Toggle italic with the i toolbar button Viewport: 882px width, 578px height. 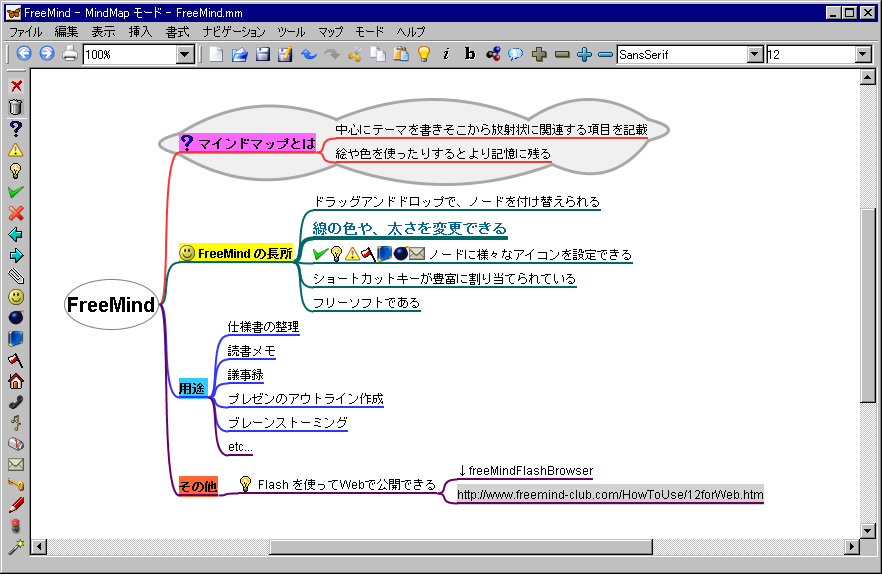coord(447,54)
